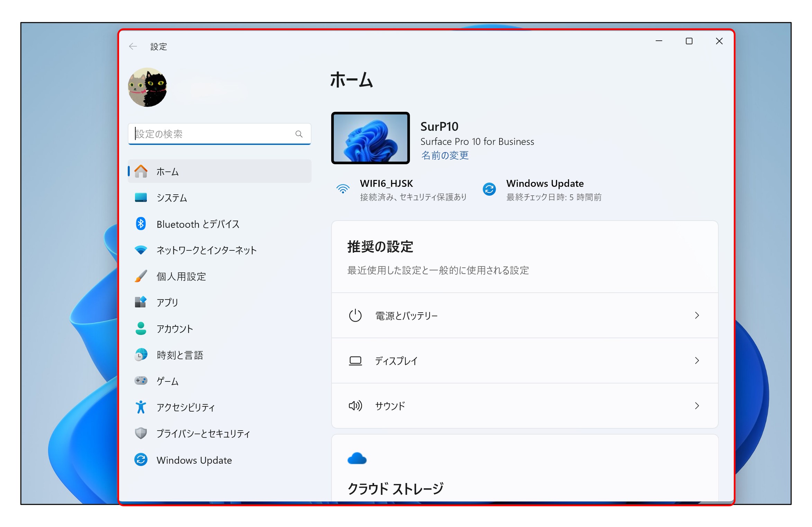Click the Wi-Fi icon beside WIFI6_HJSK

click(x=343, y=189)
